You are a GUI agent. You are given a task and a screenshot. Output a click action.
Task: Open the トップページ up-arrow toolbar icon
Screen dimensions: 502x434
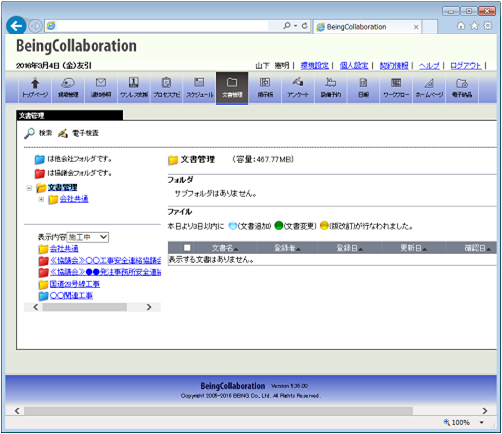tap(35, 87)
